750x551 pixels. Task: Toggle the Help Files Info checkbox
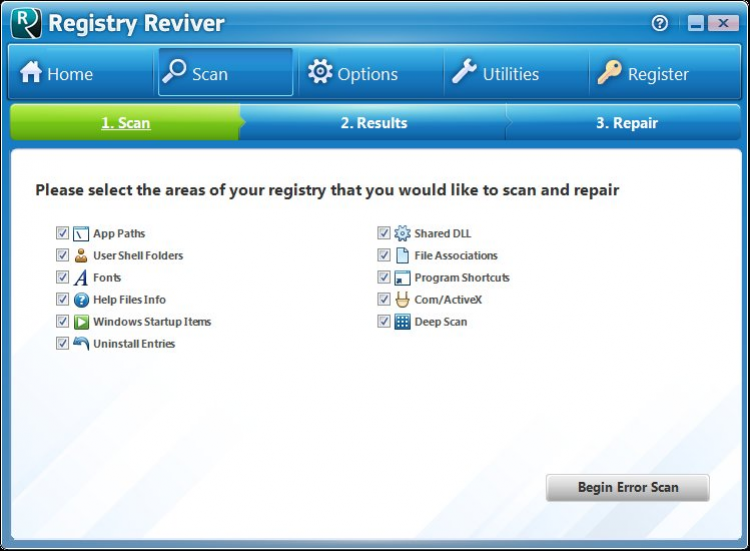pos(62,299)
